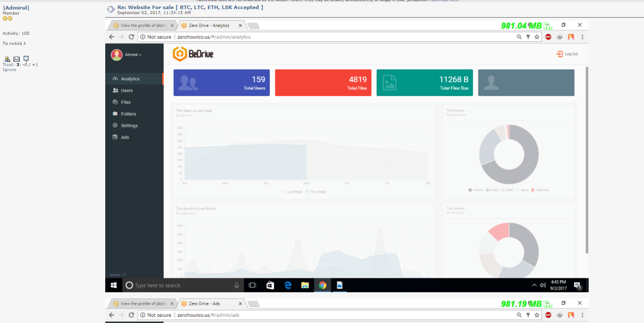
Task: Click the Total Files card showing 4819
Action: [323, 83]
